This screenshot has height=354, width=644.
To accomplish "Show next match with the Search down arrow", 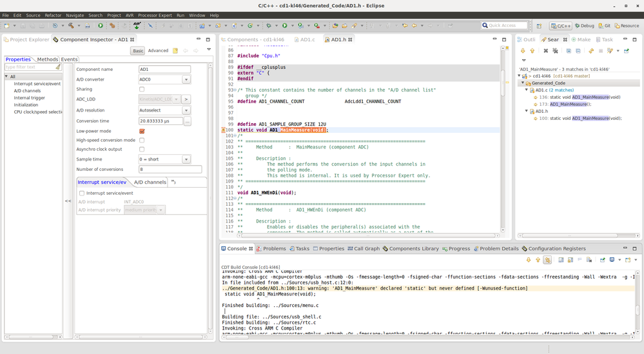I will click(523, 51).
